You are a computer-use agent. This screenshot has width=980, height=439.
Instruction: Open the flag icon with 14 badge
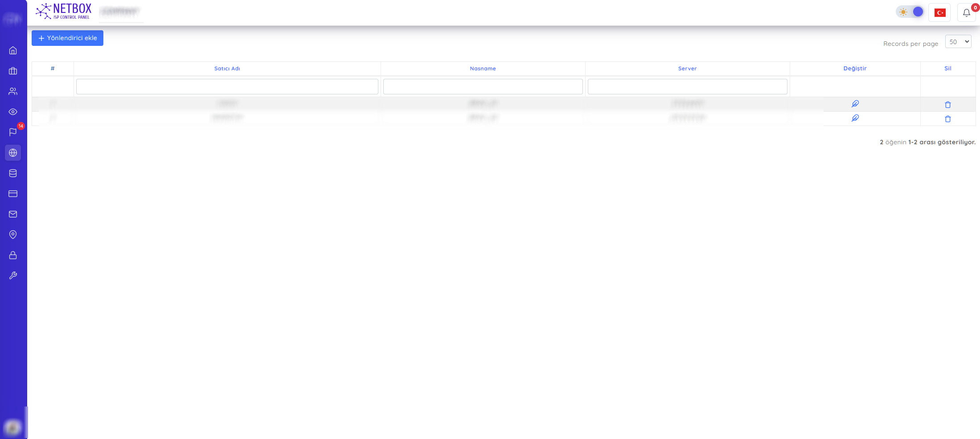click(13, 132)
